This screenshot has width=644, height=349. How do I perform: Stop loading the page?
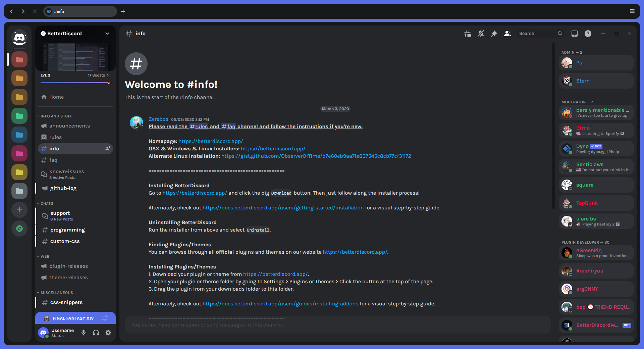pyautogui.click(x=35, y=11)
